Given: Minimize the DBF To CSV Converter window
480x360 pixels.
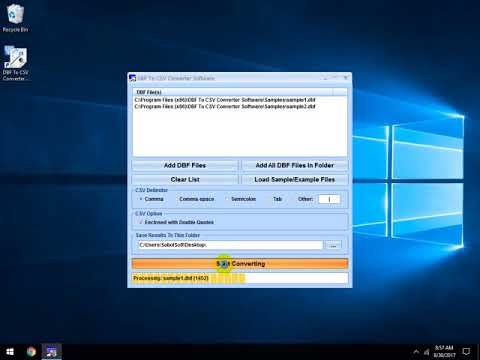Looking at the screenshot, I should (x=325, y=78).
